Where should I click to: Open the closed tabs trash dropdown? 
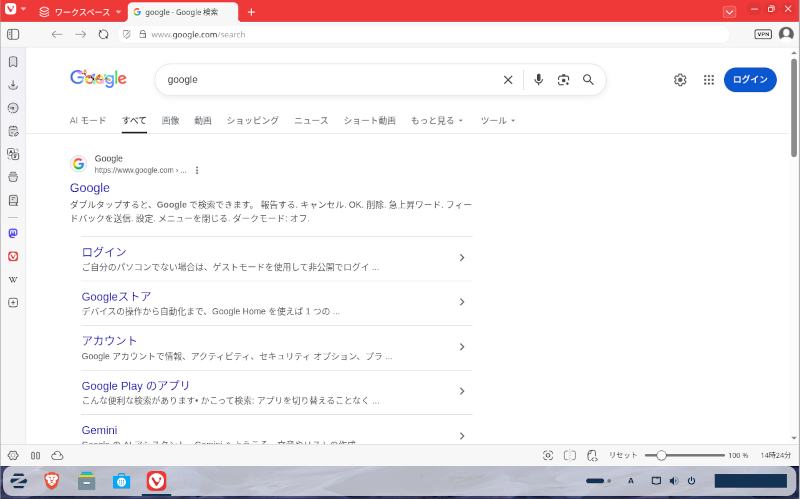[x=730, y=12]
